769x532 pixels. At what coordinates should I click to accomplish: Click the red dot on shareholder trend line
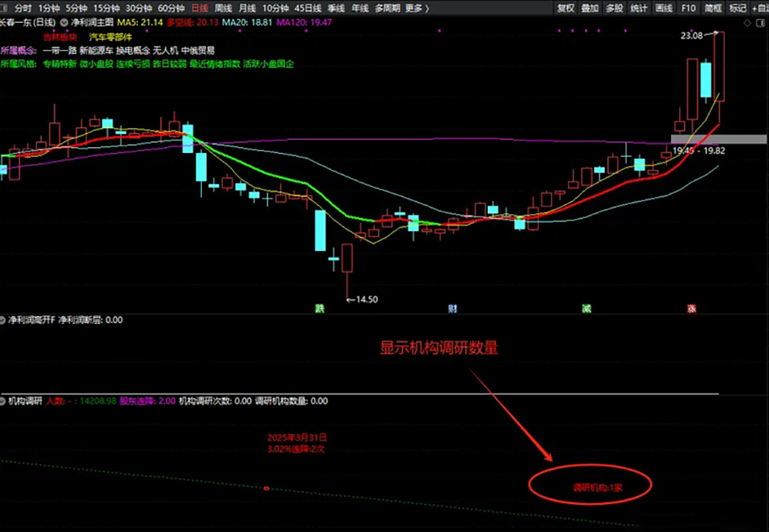tap(266, 488)
